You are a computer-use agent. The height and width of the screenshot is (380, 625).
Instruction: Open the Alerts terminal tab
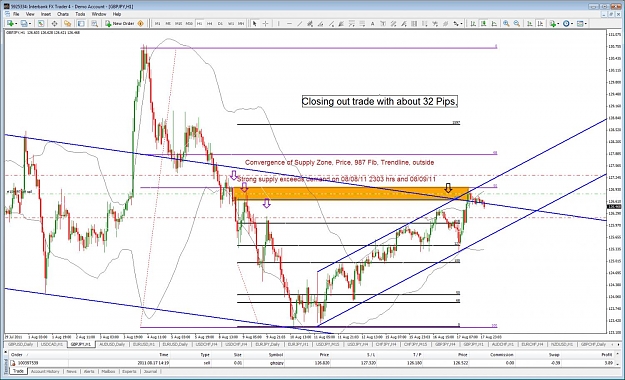[x=89, y=371]
